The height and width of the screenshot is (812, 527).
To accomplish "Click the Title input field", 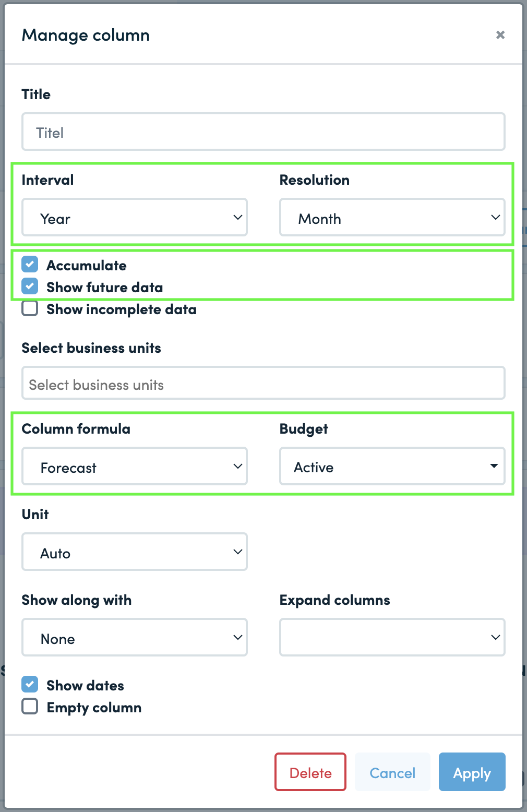I will (263, 132).
